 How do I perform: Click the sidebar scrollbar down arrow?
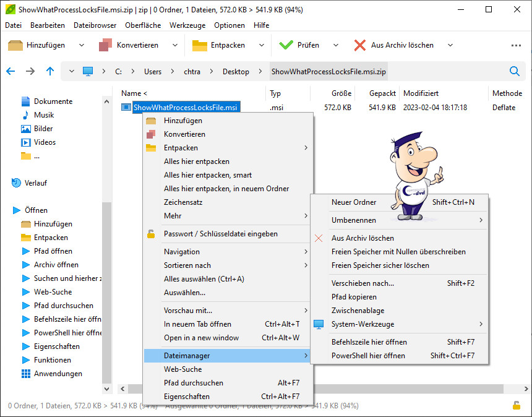tap(106, 389)
